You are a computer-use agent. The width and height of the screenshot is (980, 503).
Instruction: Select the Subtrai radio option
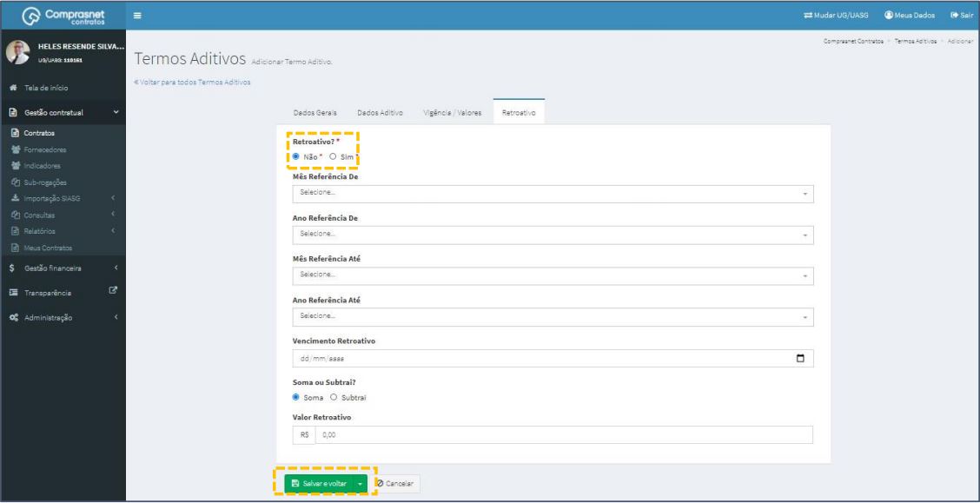(x=333, y=397)
